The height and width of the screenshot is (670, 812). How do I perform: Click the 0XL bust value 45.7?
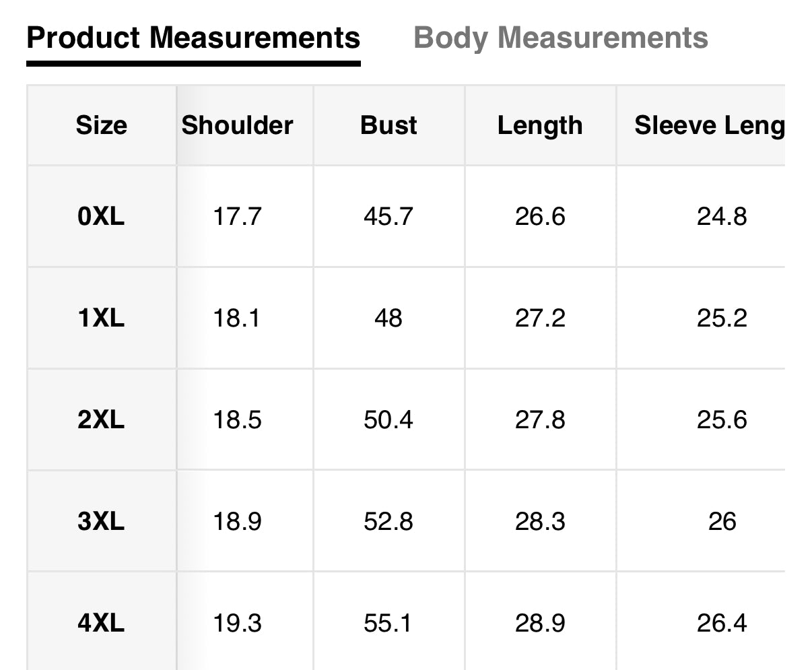(x=388, y=216)
